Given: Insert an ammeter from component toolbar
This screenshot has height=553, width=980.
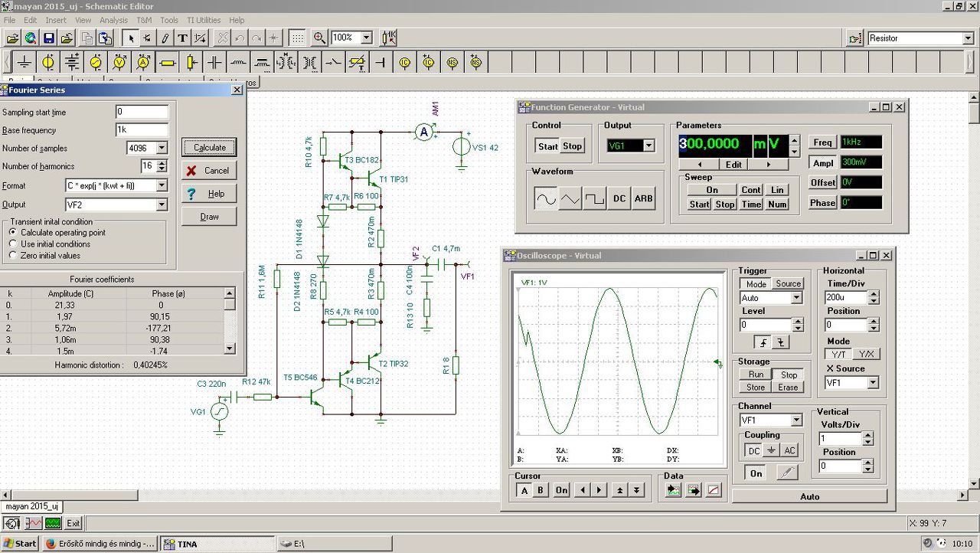Looking at the screenshot, I should 143,63.
